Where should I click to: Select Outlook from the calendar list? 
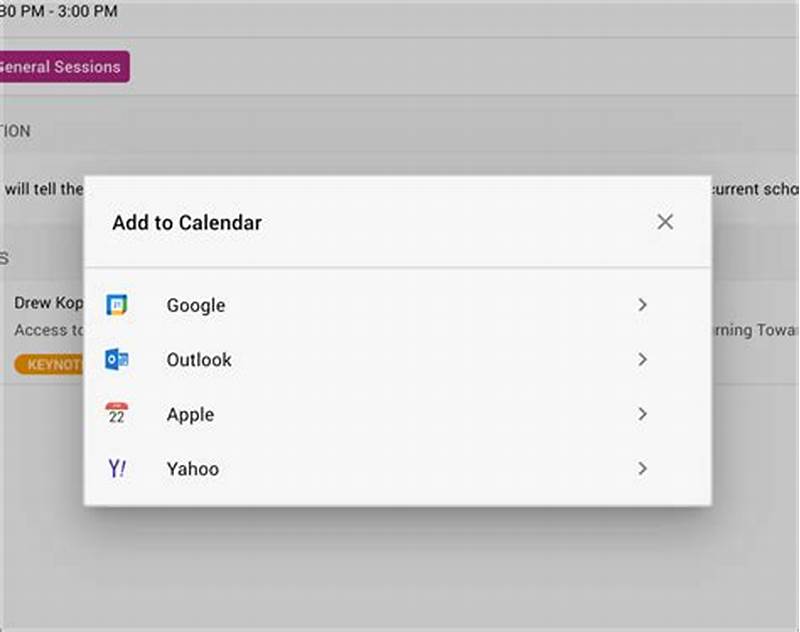[x=199, y=360]
